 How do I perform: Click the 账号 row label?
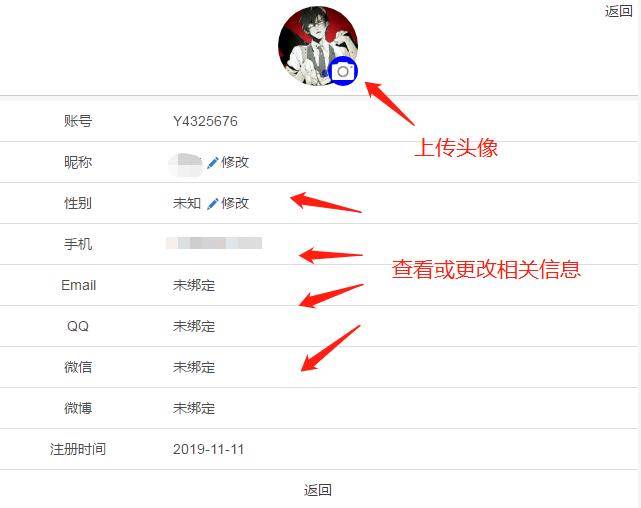(x=78, y=121)
